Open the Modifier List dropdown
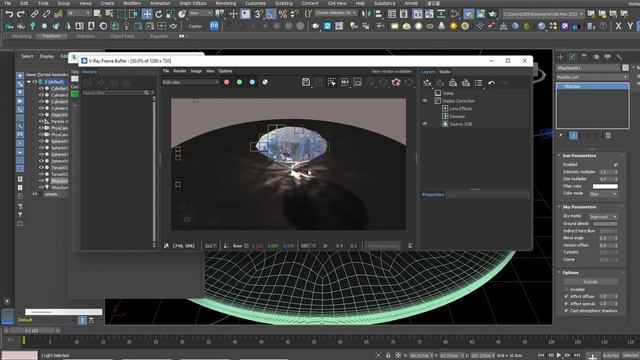The height and width of the screenshot is (360, 640). coord(592,77)
